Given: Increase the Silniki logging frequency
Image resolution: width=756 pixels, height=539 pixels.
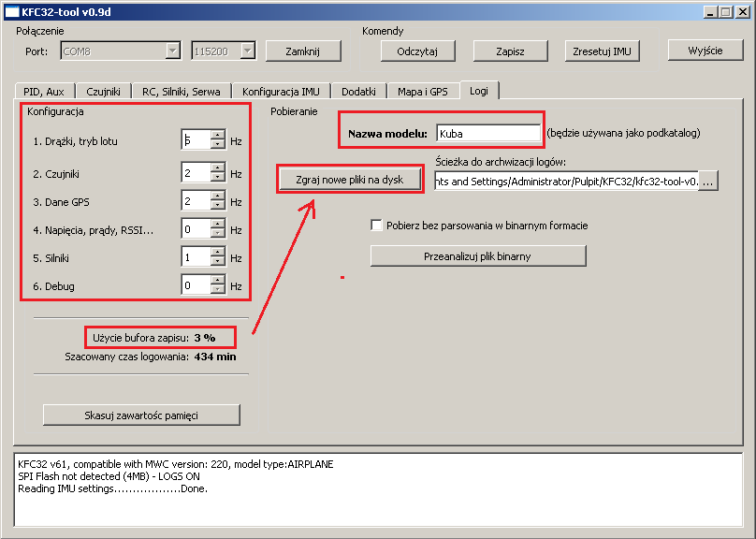Looking at the screenshot, I should pyautogui.click(x=218, y=253).
